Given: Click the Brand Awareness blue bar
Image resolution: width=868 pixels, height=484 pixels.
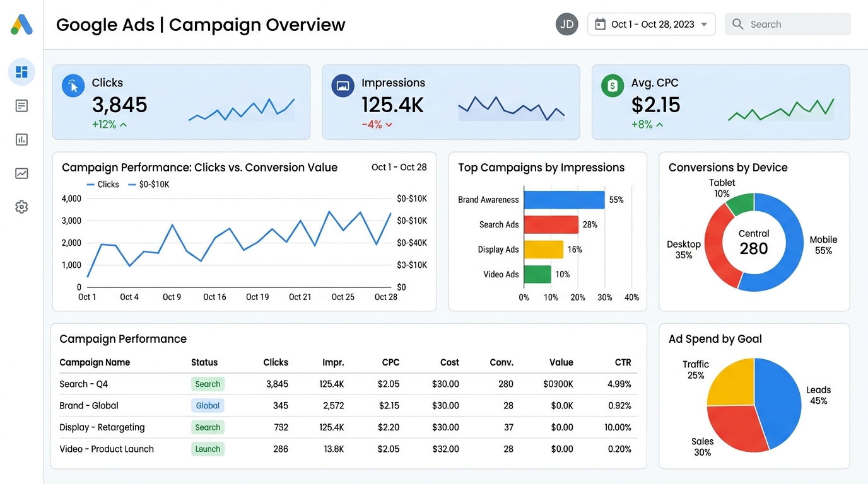Looking at the screenshot, I should (x=564, y=200).
